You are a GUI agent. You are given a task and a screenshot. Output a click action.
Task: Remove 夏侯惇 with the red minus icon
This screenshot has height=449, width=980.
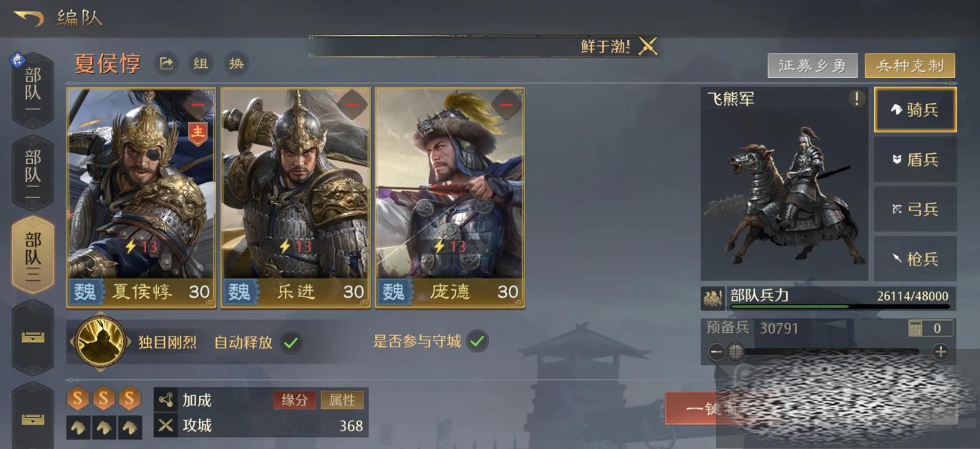198,105
